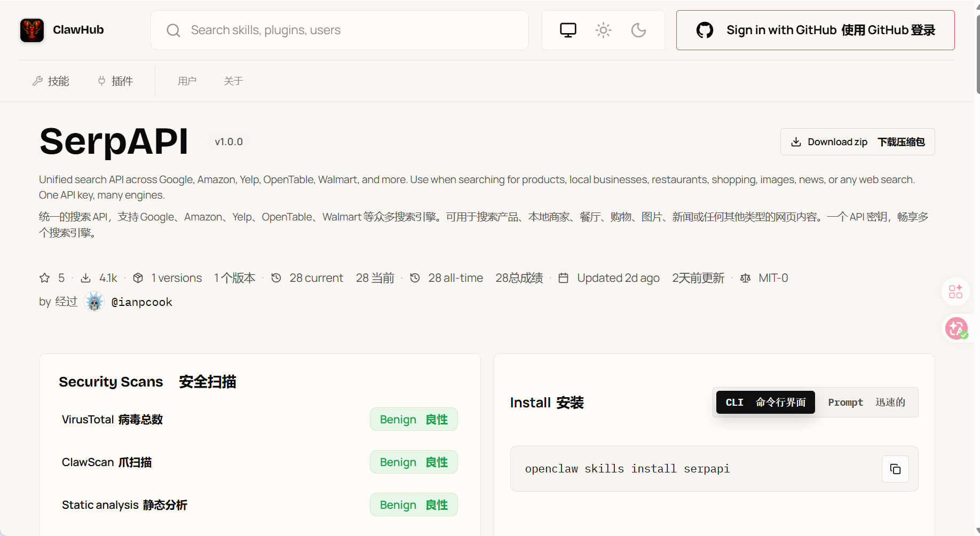Switch to light theme sun icon
The height and width of the screenshot is (536, 980).
click(x=603, y=30)
